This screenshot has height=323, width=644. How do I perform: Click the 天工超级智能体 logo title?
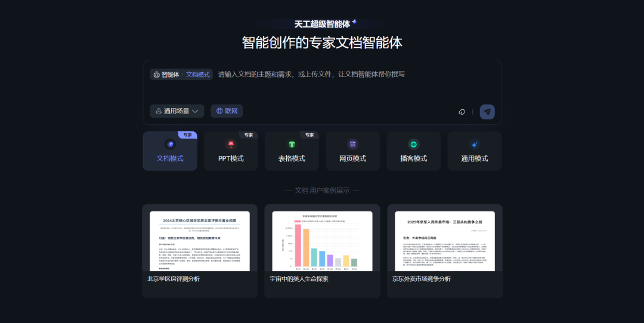(x=323, y=24)
